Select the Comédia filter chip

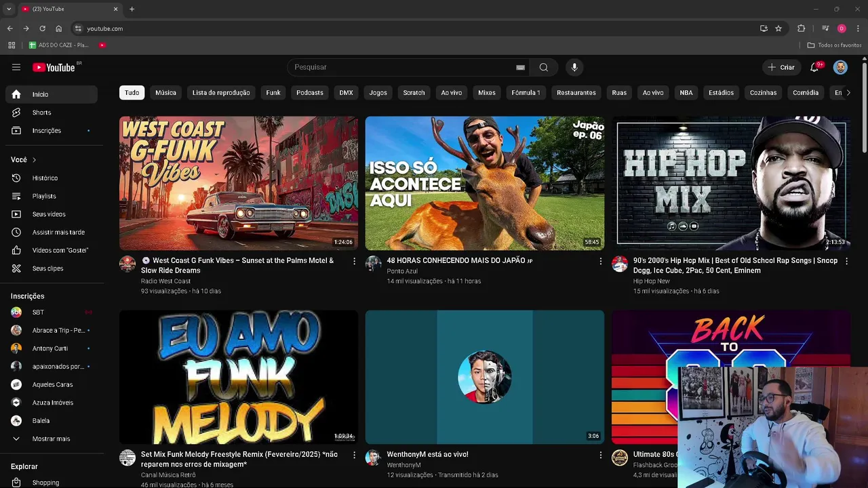point(806,92)
